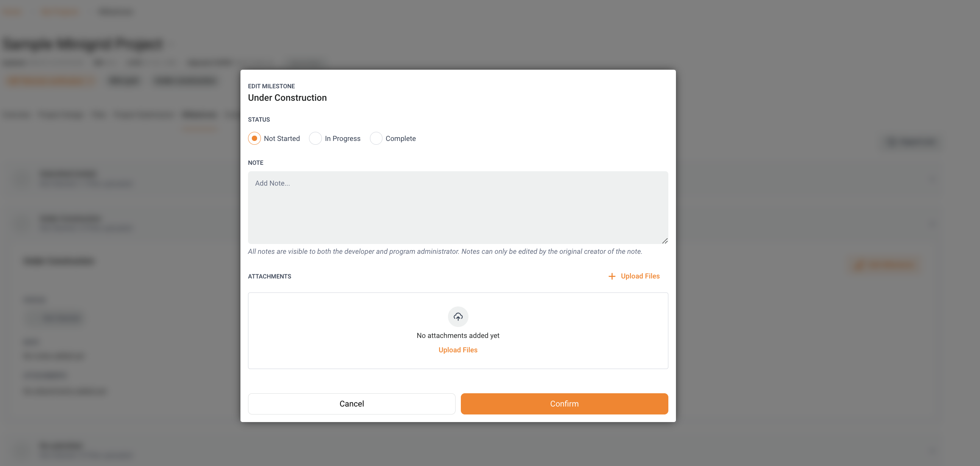
Task: Click the cloud upload icon
Action: click(458, 316)
